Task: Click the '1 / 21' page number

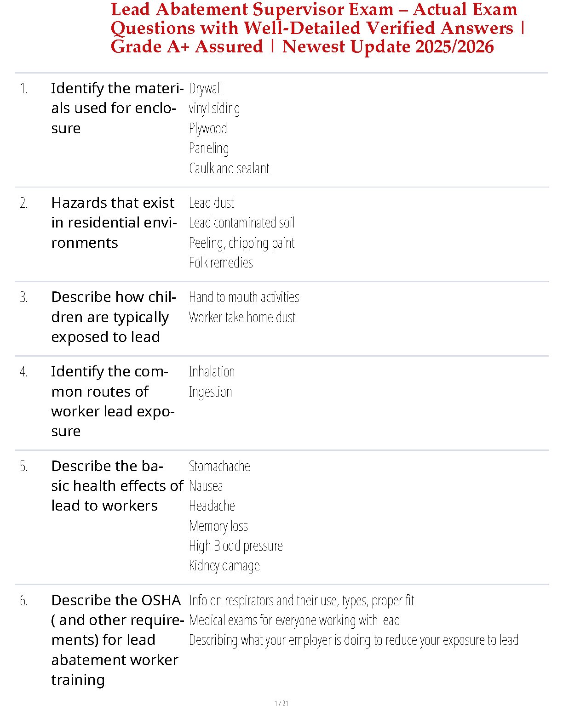Action: [x=281, y=703]
